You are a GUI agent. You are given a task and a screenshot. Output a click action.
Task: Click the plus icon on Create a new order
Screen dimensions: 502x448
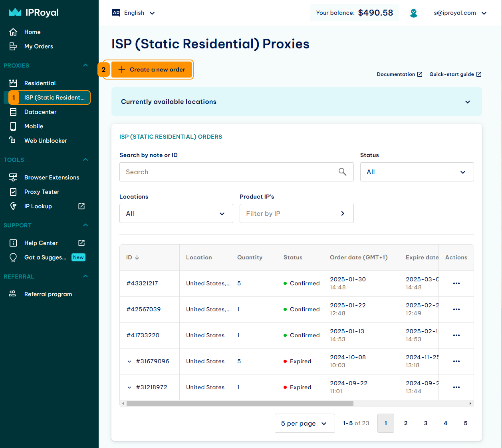(122, 70)
